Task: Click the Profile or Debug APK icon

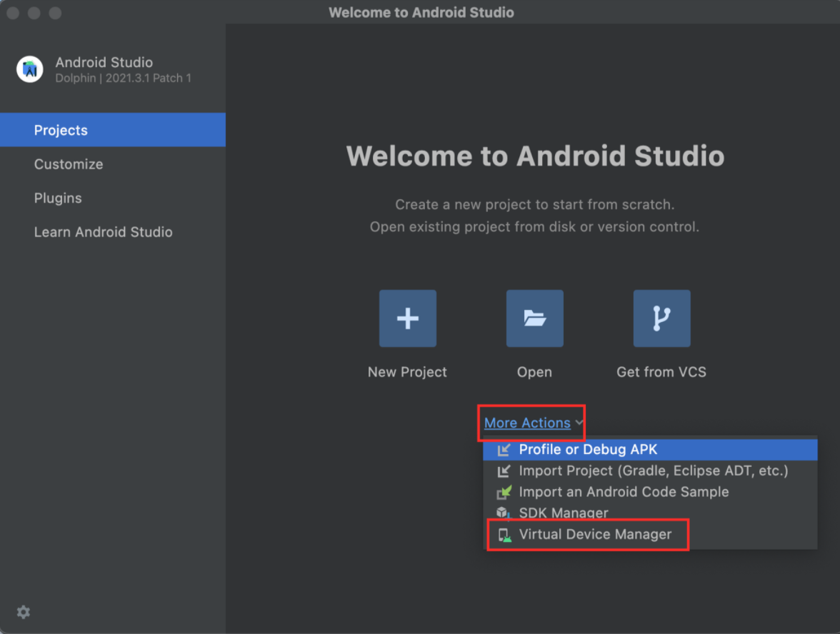Action: [x=504, y=450]
